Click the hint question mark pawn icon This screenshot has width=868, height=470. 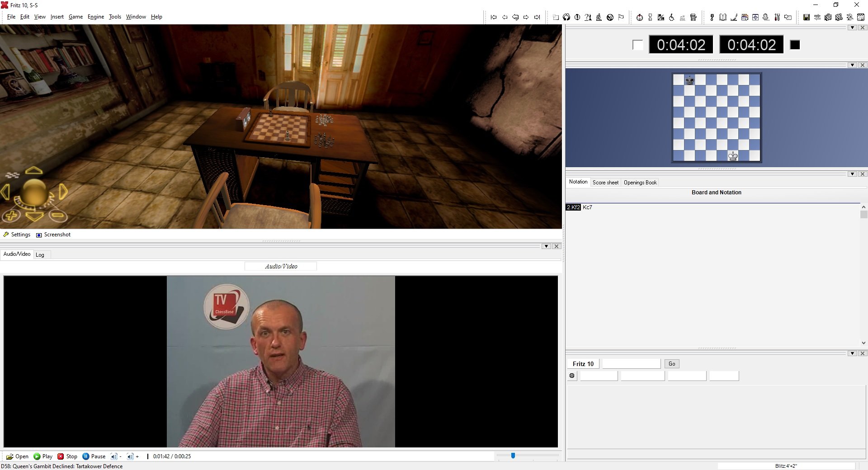(x=588, y=17)
